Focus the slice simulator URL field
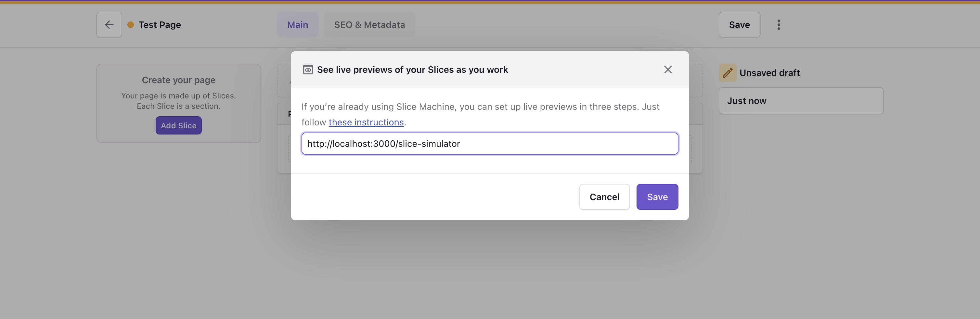 489,143
